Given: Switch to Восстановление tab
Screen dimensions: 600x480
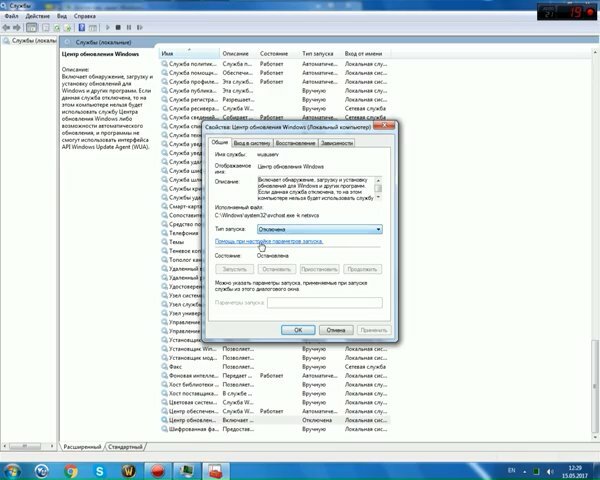Looking at the screenshot, I should pyautogui.click(x=295, y=143).
